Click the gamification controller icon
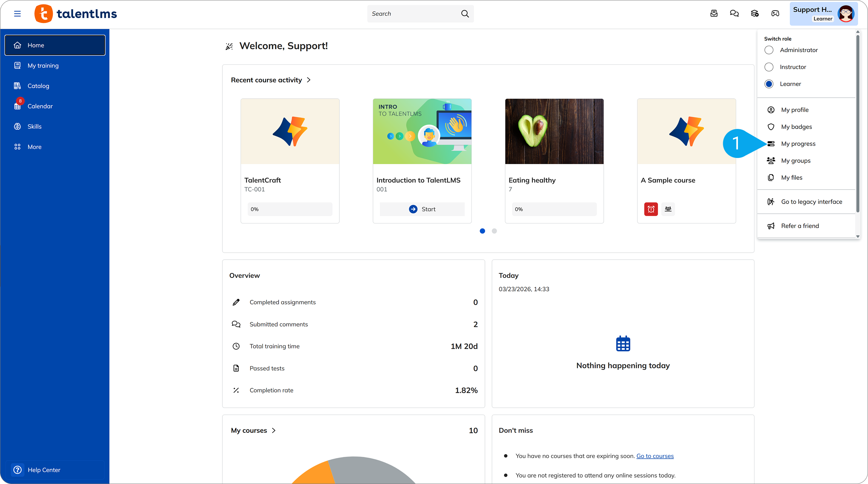 pyautogui.click(x=775, y=14)
